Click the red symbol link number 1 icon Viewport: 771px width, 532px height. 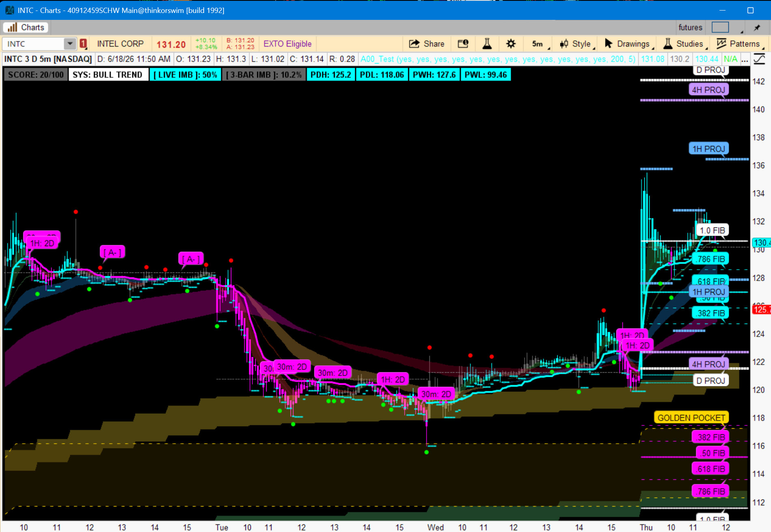[83, 43]
